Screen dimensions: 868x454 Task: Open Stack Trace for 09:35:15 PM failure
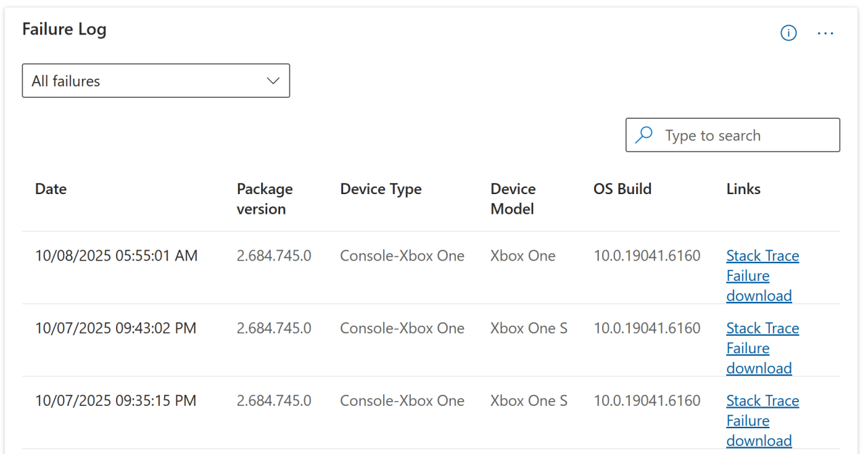[762, 400]
